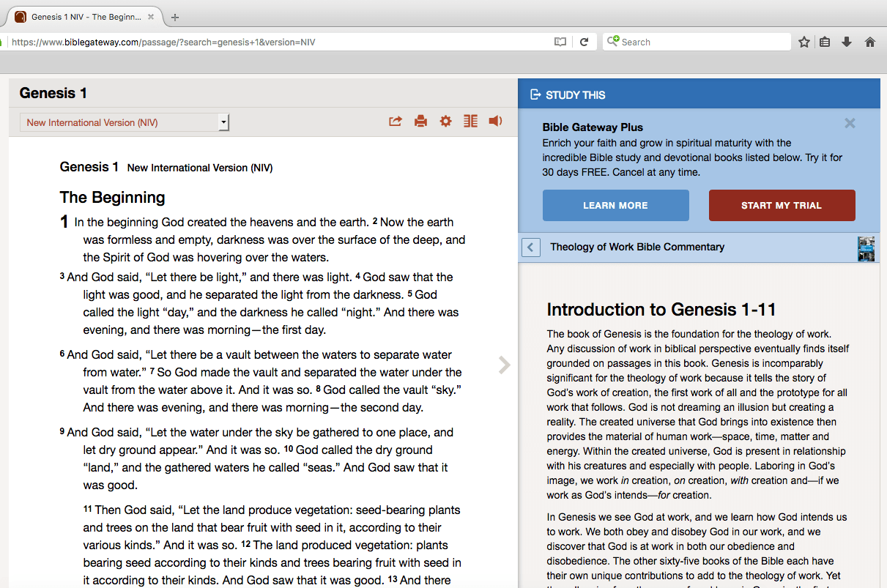
Task: Reload the current page
Action: coord(584,42)
